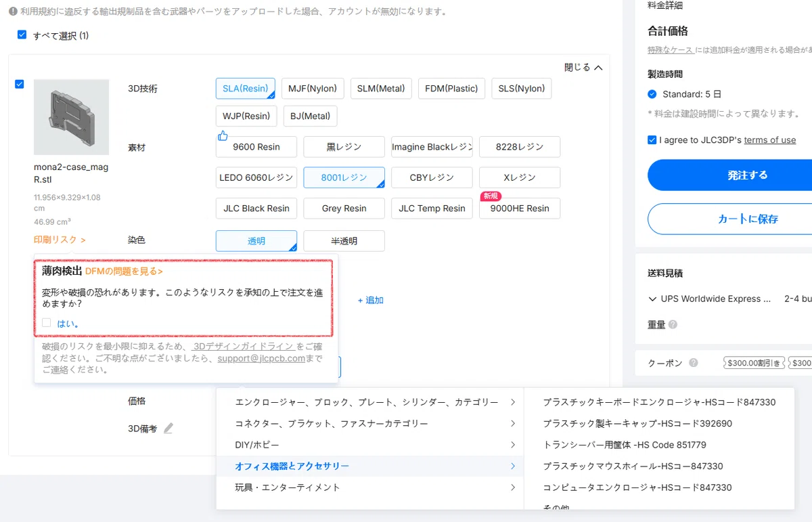
Task: Toggle the すべて選択 checkbox
Action: [22, 35]
